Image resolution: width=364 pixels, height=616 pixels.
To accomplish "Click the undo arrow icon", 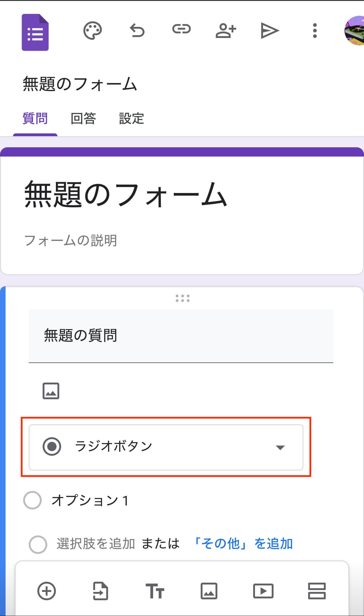I will point(137,31).
